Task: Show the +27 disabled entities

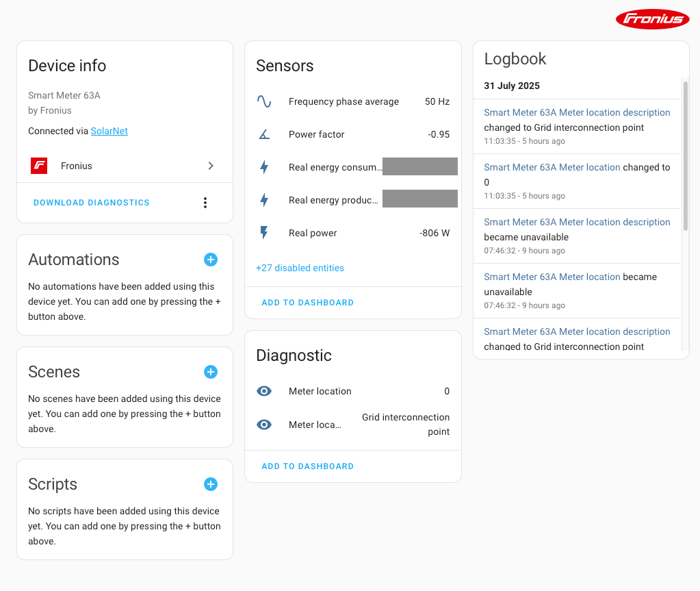Action: [300, 268]
